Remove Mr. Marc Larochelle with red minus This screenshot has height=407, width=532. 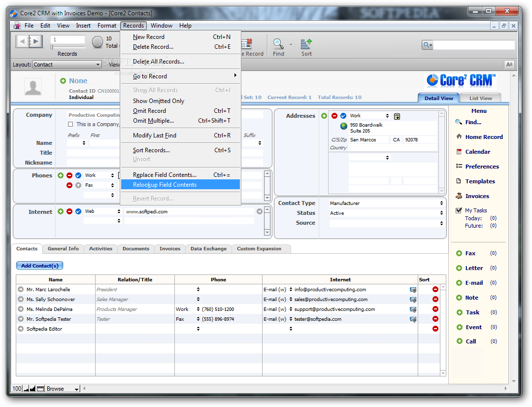[x=435, y=289]
